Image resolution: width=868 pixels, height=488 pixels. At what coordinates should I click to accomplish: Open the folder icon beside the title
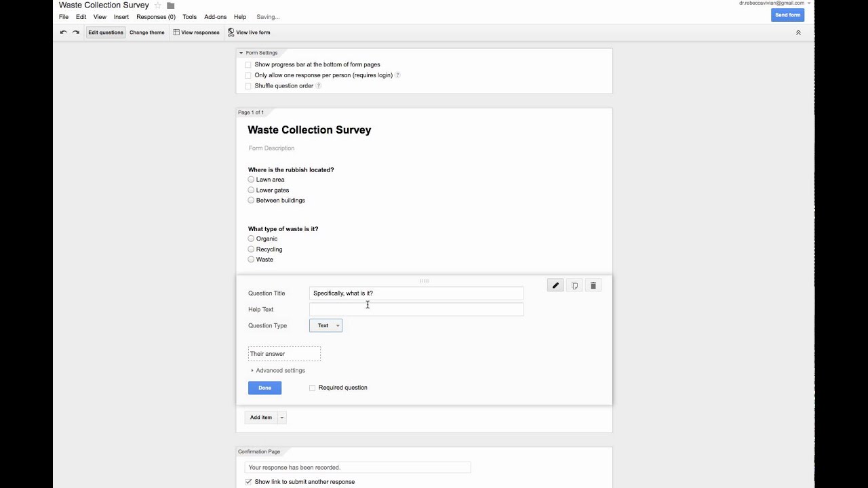170,5
